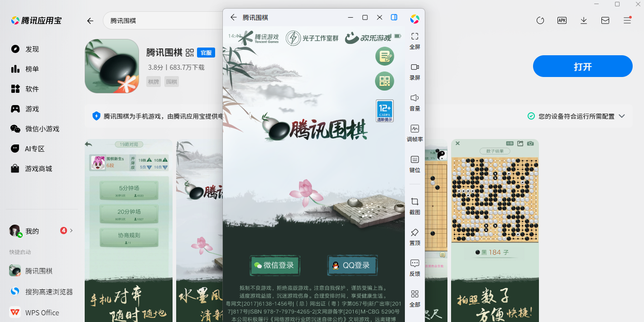Viewport: 644px width, 322px height.
Task: Open the green QR scan icon in the game
Action: click(384, 81)
